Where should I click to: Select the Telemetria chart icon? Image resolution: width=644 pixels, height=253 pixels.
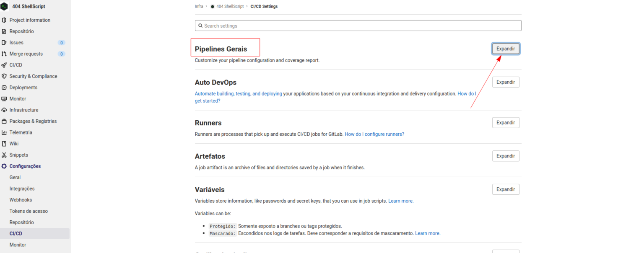click(5, 132)
